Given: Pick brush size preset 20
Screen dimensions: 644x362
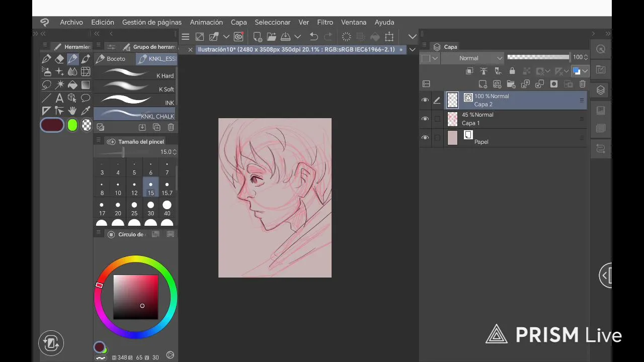Looking at the screenshot, I should point(118,208).
